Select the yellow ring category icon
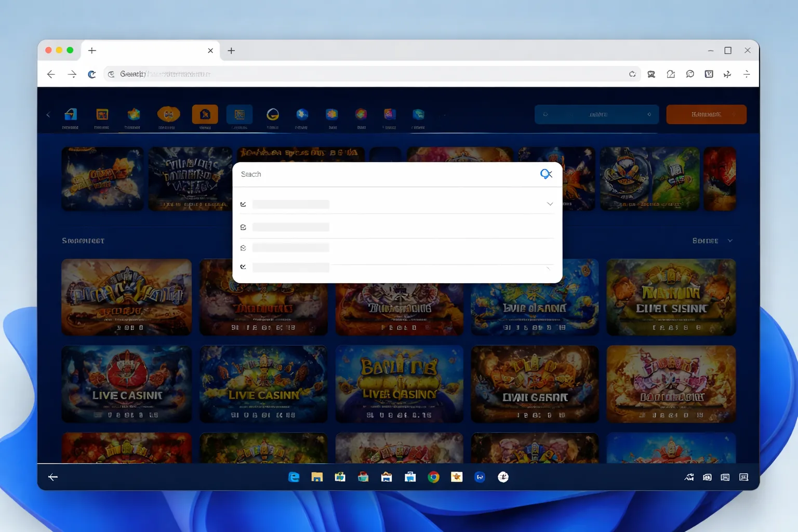The height and width of the screenshot is (532, 798). coord(273,114)
